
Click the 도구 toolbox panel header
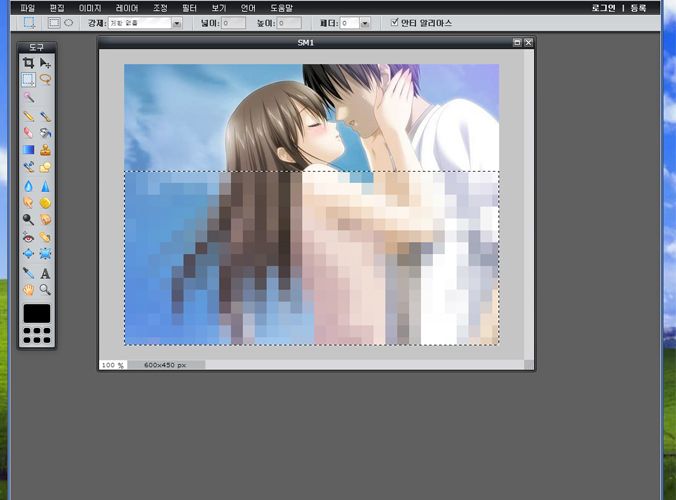point(37,47)
